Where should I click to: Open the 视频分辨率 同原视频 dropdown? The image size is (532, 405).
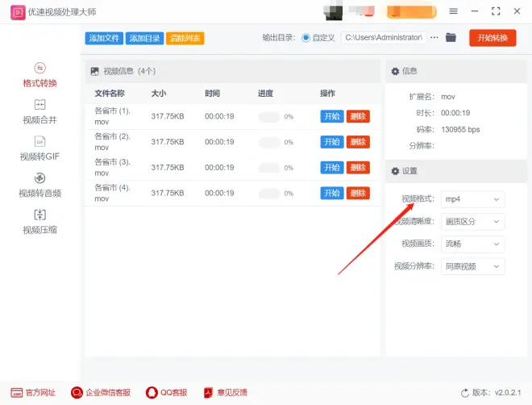(472, 266)
